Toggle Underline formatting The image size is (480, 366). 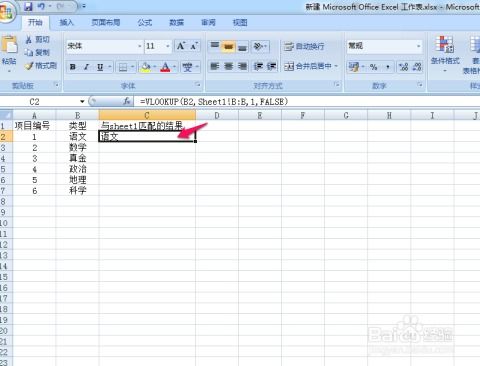click(100, 67)
